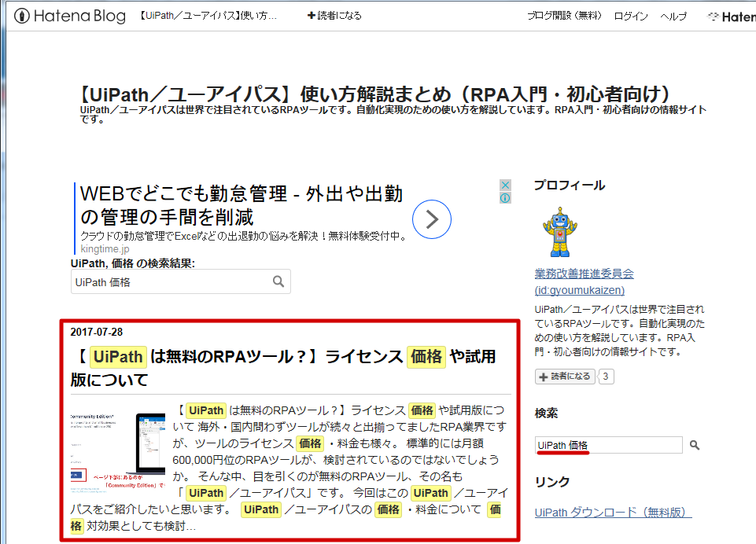The image size is (756, 544).
Task: Click the UiPath, 価格 の検索結果 heading
Action: 133,263
